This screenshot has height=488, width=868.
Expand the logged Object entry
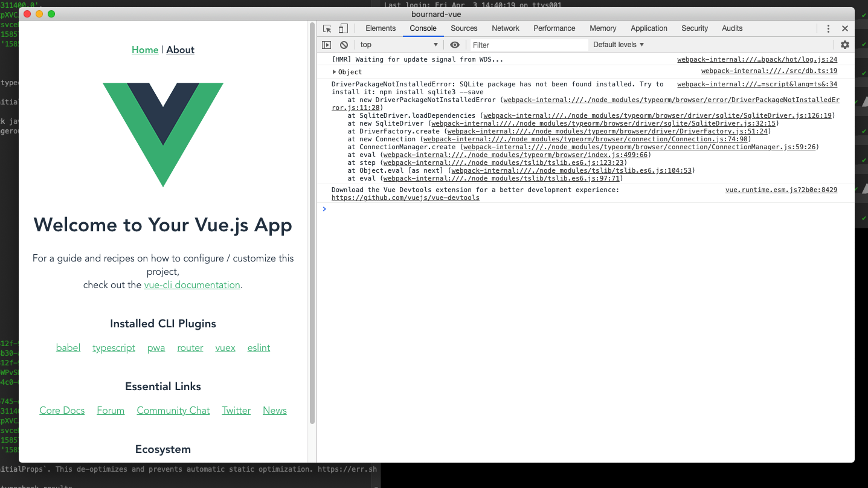click(x=335, y=71)
